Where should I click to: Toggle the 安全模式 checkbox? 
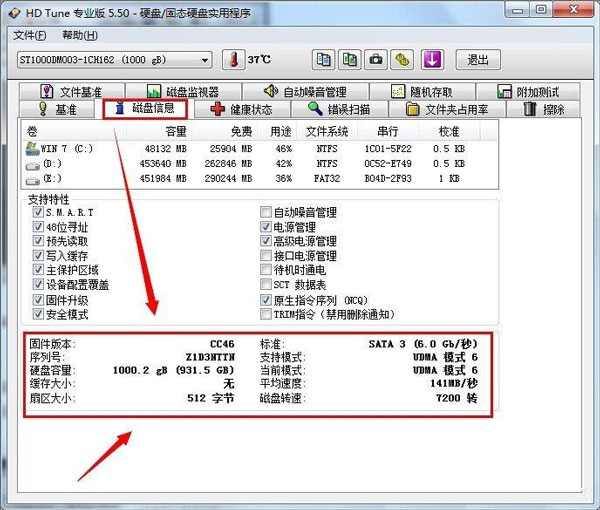(38, 314)
